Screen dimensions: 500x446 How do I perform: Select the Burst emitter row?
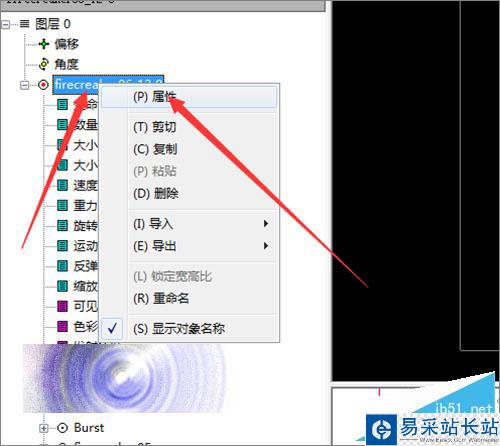click(89, 428)
